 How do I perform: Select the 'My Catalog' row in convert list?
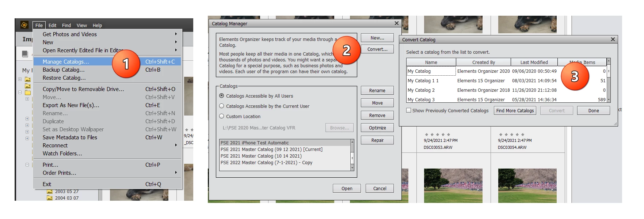point(506,71)
